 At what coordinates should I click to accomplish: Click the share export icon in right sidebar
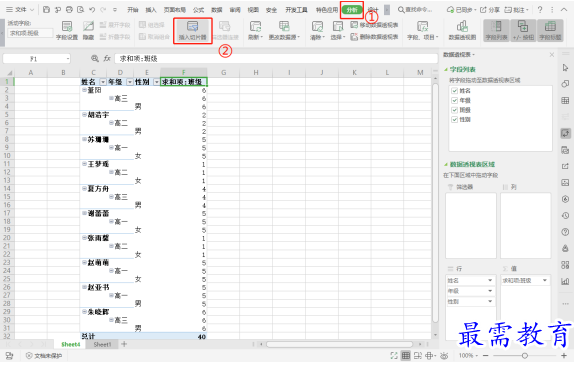[565, 166]
